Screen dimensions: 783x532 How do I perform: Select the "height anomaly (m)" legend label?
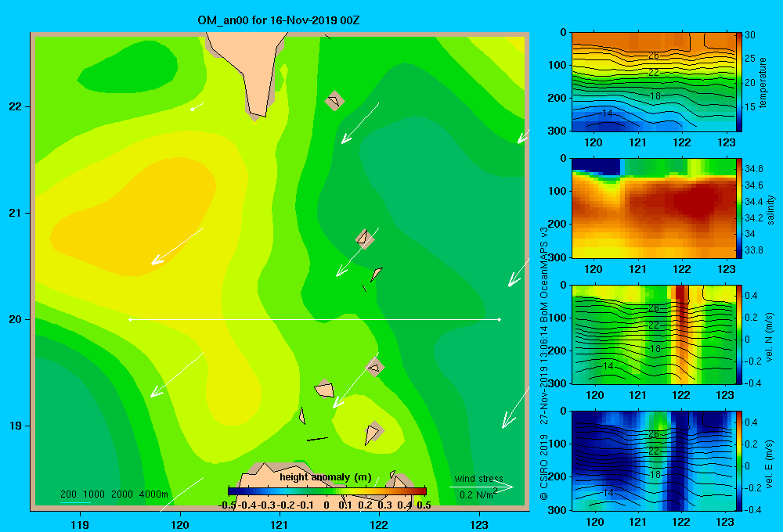[x=326, y=477]
